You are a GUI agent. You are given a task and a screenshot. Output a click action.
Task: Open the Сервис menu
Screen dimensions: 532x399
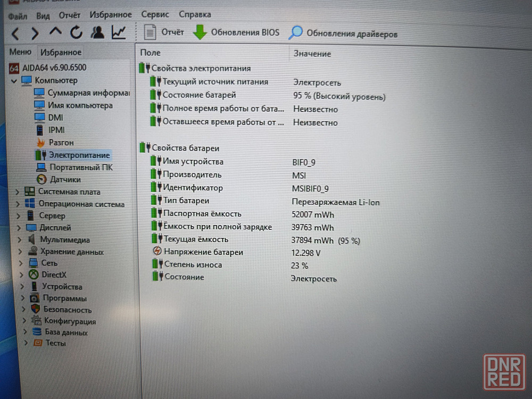(x=155, y=15)
